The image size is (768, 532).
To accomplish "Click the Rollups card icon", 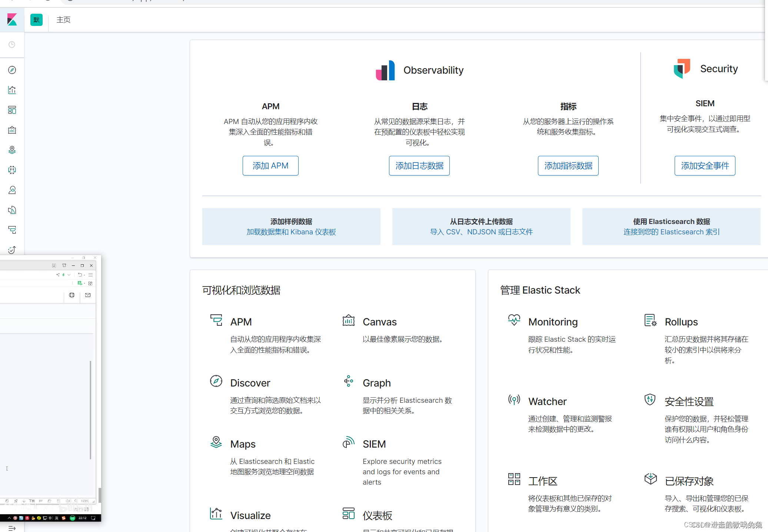I will pyautogui.click(x=651, y=320).
